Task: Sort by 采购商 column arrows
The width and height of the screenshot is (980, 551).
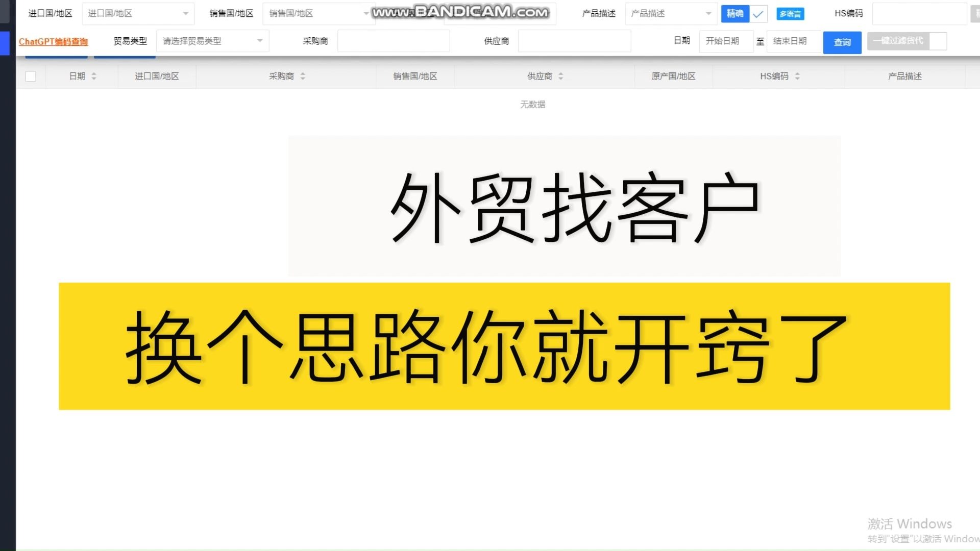Action: (303, 77)
